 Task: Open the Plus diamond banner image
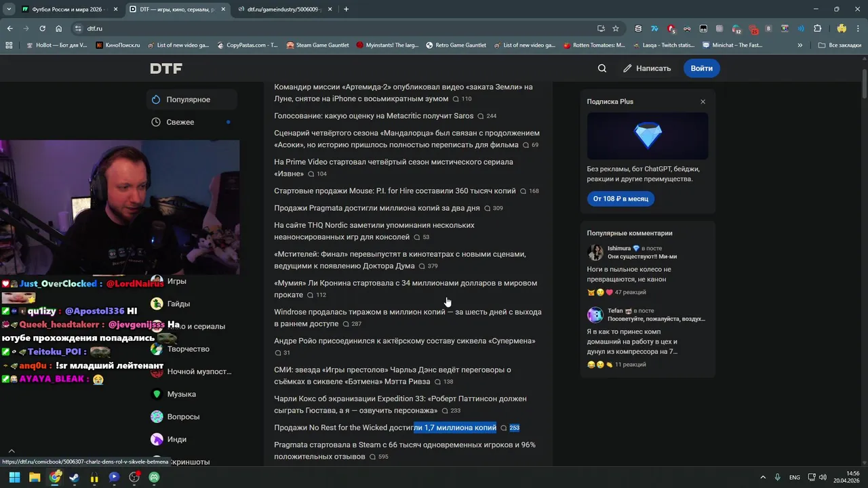click(648, 136)
